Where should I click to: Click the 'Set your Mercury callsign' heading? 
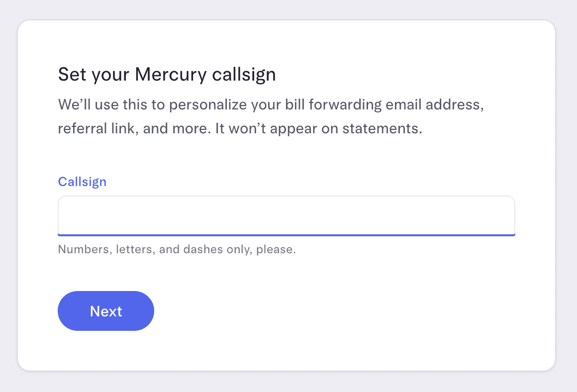coord(167,75)
